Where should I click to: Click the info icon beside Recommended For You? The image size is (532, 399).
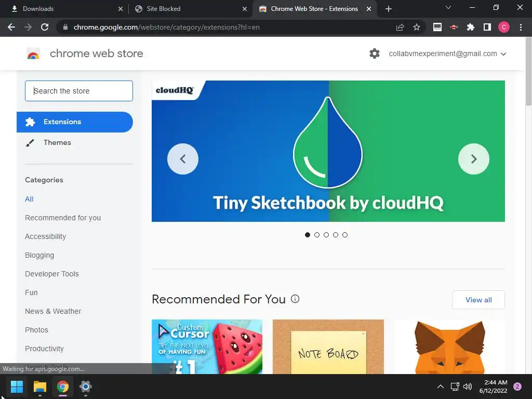click(x=295, y=299)
